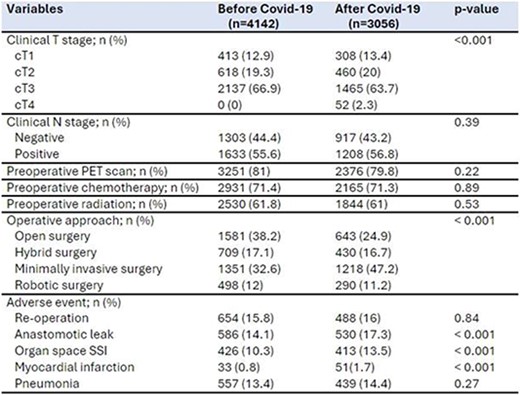Image resolution: width=520 pixels, height=395 pixels.
Task: Select the Preoperative PET scan row
Action: pos(260,171)
